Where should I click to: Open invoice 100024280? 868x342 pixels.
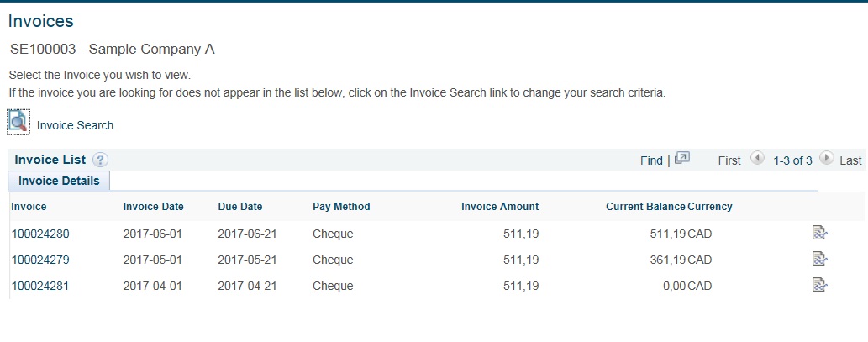click(40, 234)
